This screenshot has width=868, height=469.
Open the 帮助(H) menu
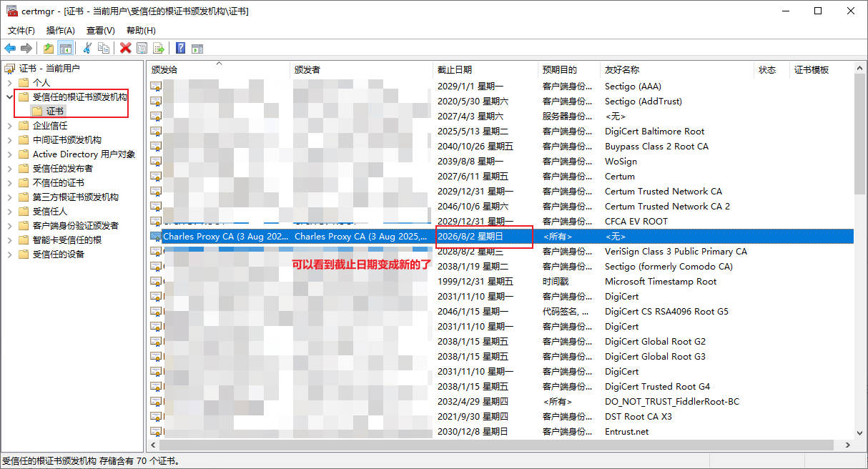[141, 31]
